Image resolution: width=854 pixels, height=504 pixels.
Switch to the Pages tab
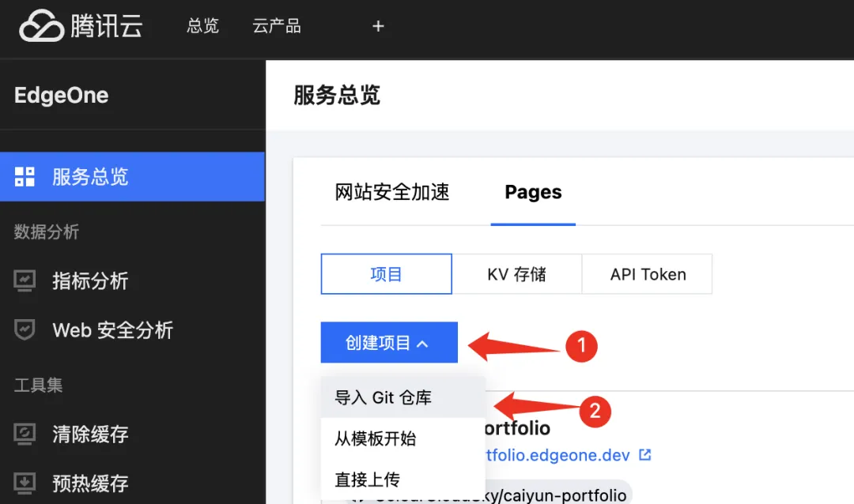(x=533, y=192)
